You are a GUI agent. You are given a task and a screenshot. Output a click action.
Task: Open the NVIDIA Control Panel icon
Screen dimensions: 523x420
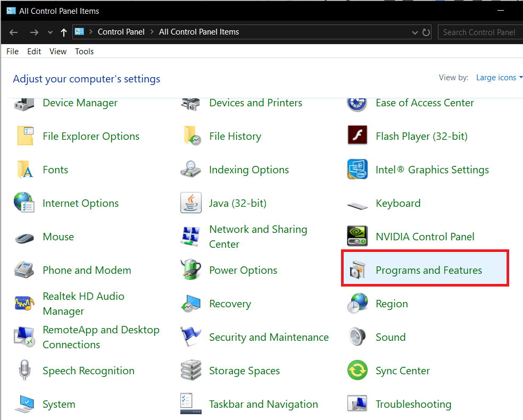coord(357,236)
